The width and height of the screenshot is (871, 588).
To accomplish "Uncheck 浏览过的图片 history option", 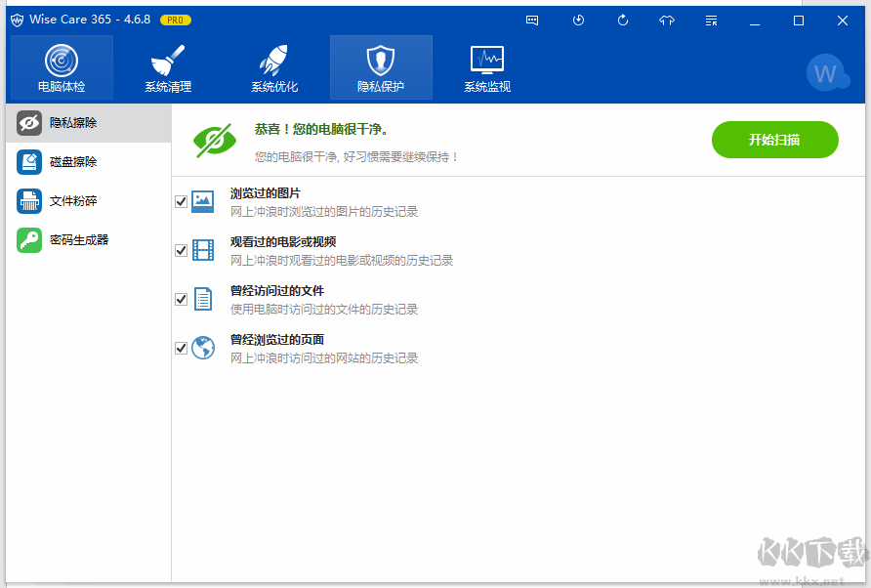I will coord(181,201).
